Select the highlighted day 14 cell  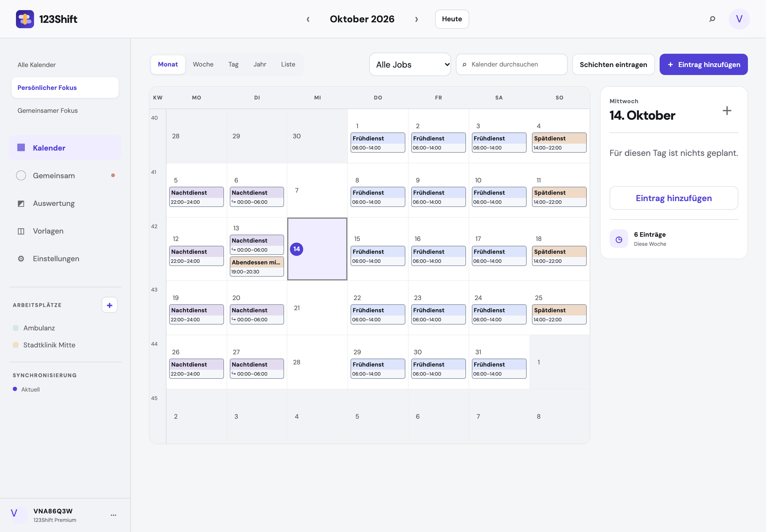317,249
